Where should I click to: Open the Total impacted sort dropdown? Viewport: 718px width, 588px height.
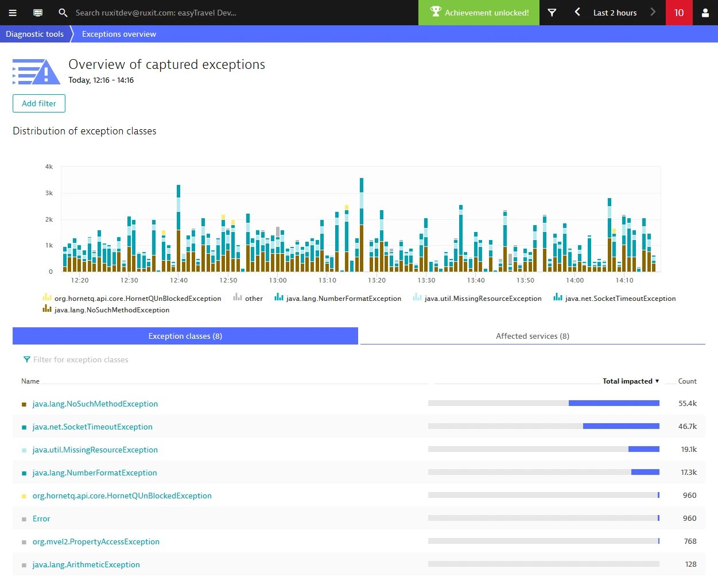(630, 381)
